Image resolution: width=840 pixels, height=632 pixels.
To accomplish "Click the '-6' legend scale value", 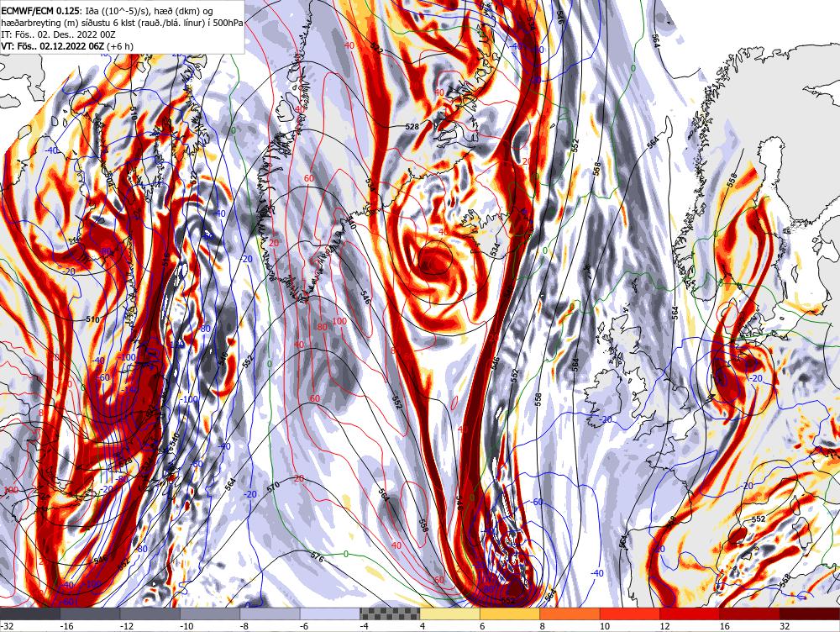I will pos(305,626).
